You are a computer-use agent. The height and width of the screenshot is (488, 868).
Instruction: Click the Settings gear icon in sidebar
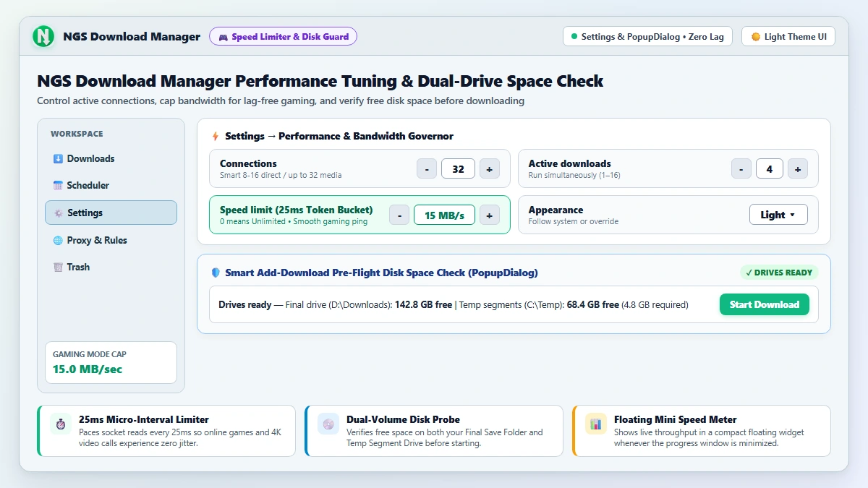[x=58, y=213]
